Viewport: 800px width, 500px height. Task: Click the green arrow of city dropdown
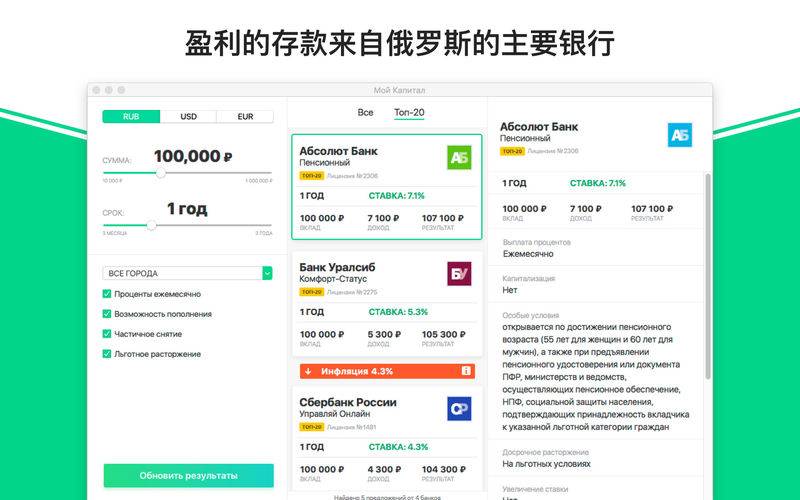click(267, 273)
